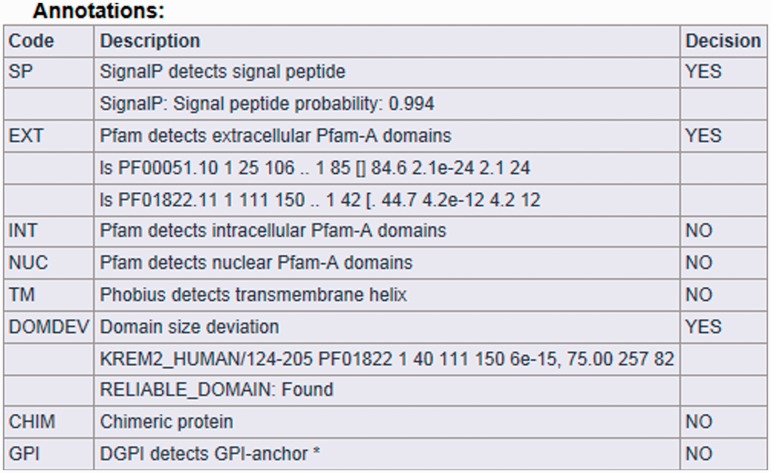771x473 pixels.
Task: Click the Code column header
Action: pos(48,41)
